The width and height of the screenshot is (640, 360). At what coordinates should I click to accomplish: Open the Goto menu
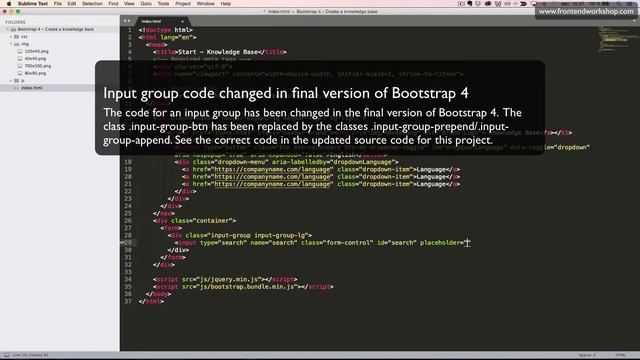pyautogui.click(x=146, y=4)
